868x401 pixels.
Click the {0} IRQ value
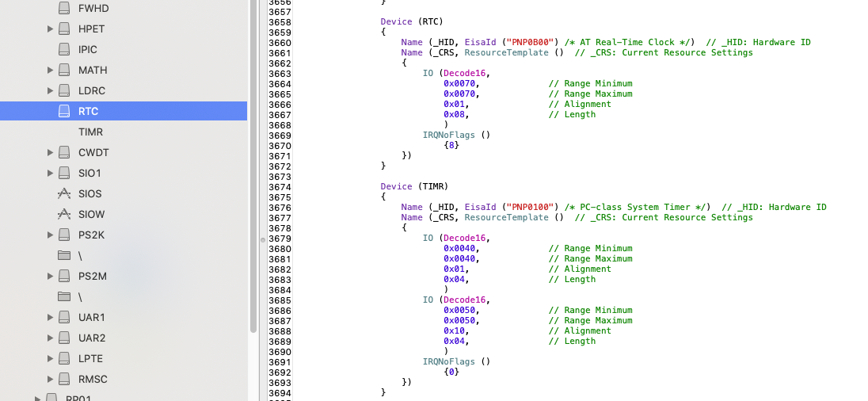click(451, 372)
